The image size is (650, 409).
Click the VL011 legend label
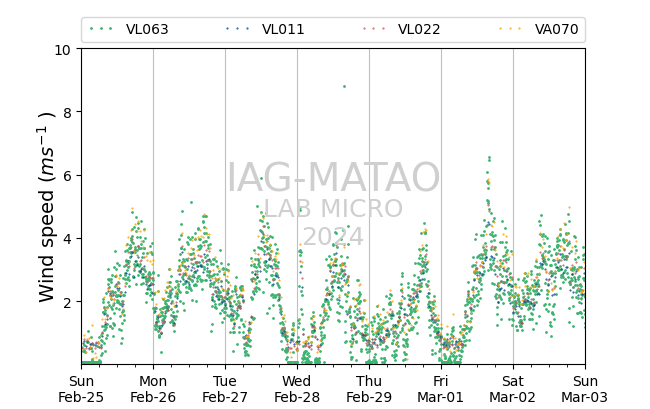pos(283,29)
